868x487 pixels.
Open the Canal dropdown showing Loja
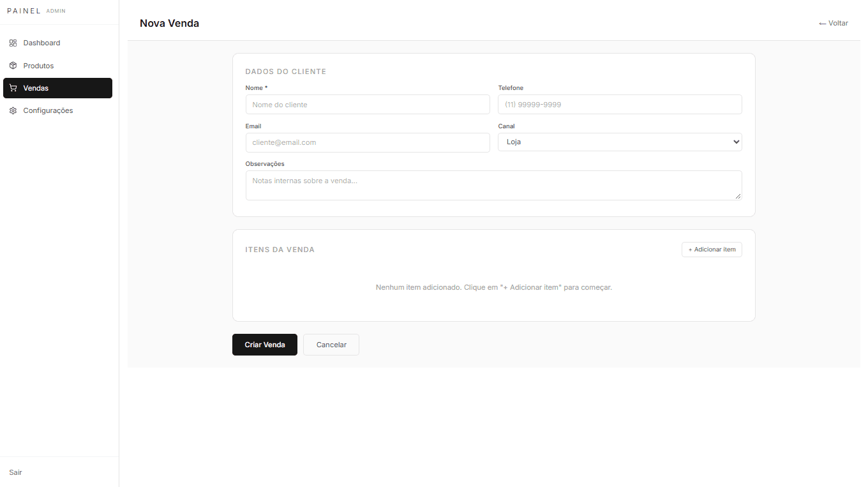click(620, 142)
